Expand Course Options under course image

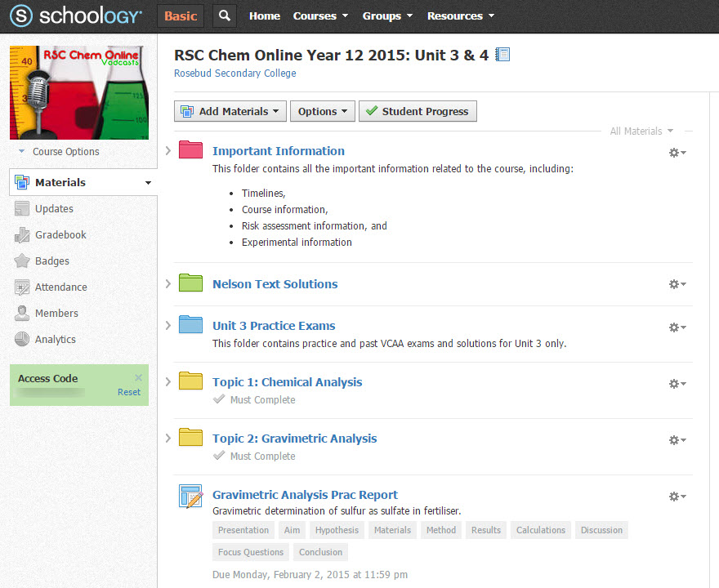[x=59, y=151]
